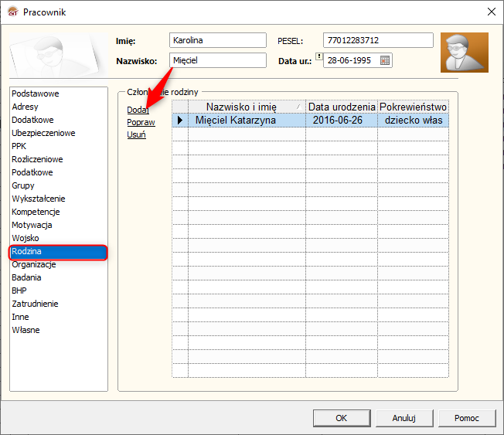
Task: Click the Popraw link
Action: pos(141,122)
